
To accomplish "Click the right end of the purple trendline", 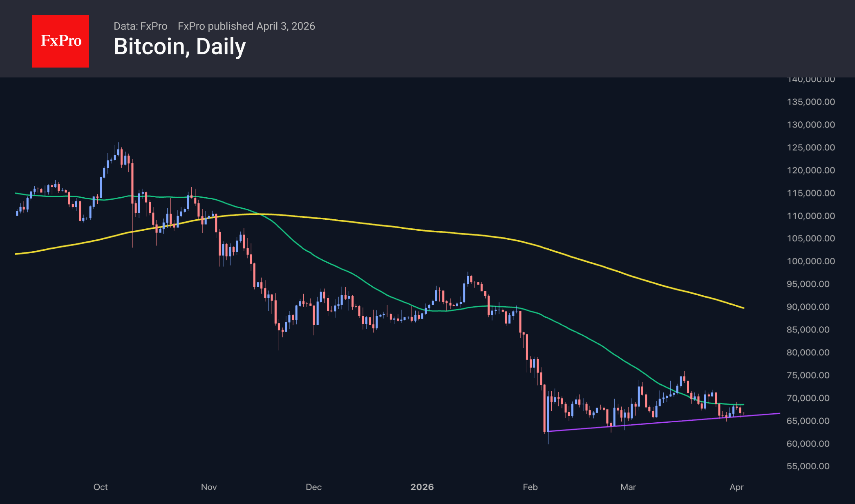I will point(779,414).
